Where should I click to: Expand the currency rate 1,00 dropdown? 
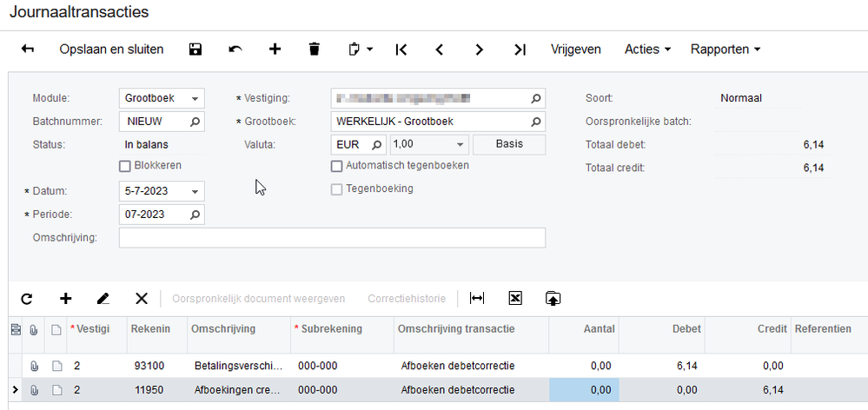click(460, 145)
